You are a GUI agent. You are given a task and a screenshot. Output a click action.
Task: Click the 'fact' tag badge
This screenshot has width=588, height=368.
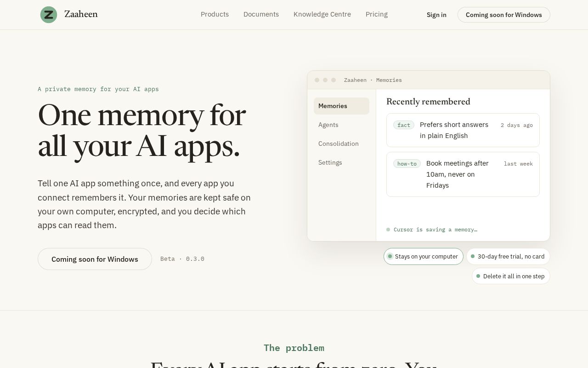404,125
